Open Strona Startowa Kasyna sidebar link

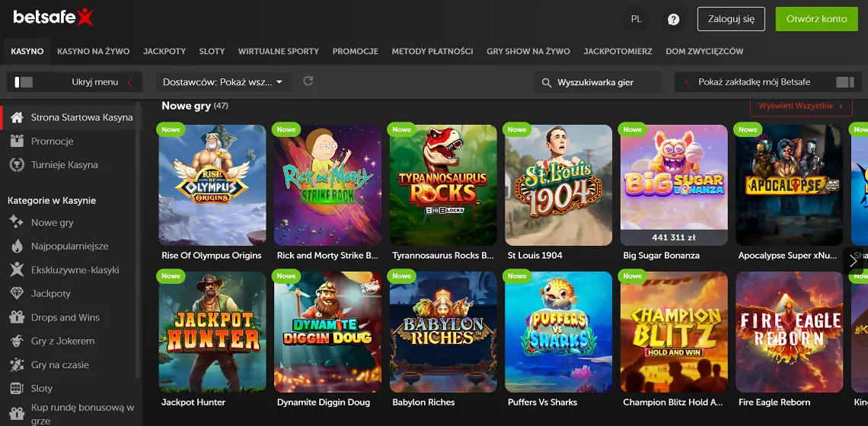click(82, 117)
